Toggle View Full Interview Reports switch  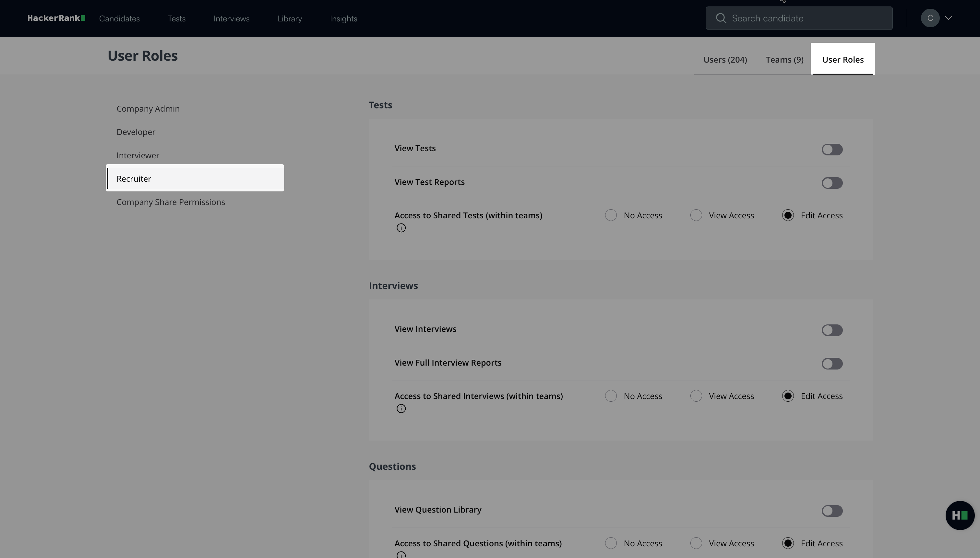point(832,364)
